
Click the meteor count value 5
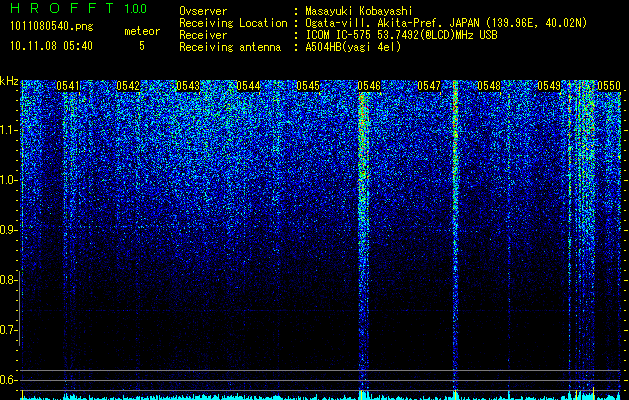pos(142,46)
